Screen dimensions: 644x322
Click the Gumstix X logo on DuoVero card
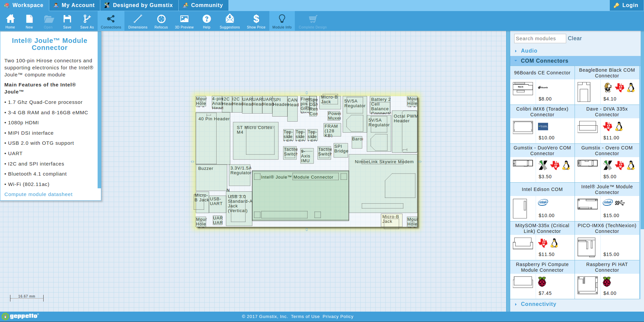pos(543,165)
